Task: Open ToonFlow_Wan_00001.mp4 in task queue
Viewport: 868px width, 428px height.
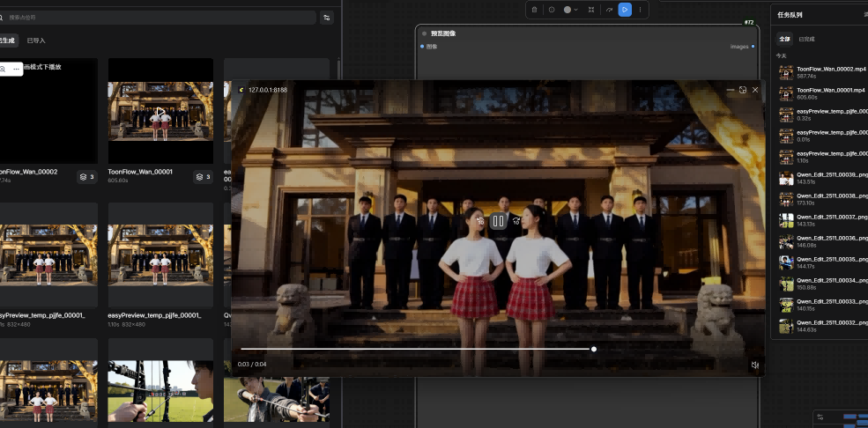Action: coord(822,93)
